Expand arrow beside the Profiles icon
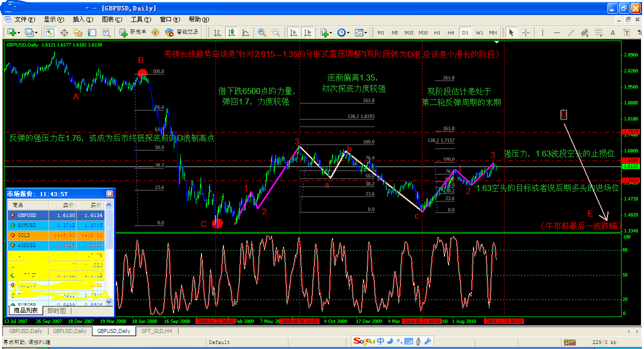This screenshot has height=349, width=644. point(36,32)
